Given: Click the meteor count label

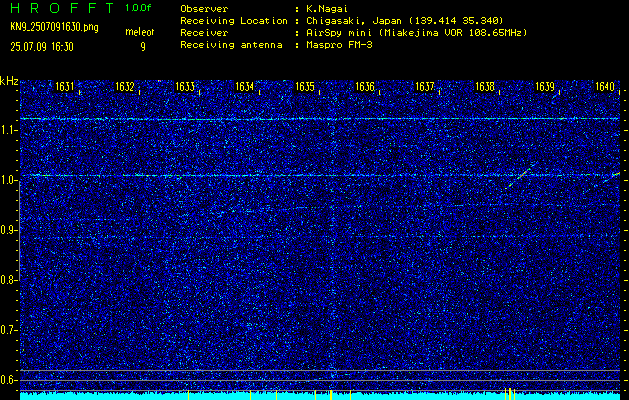Looking at the screenshot, I should coord(140,32).
